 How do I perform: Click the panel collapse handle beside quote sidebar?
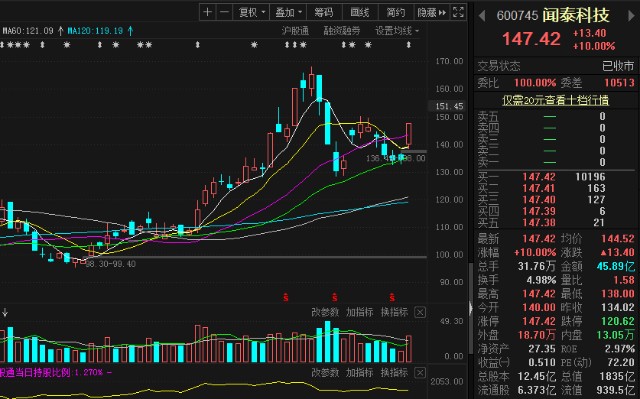[x=470, y=308]
